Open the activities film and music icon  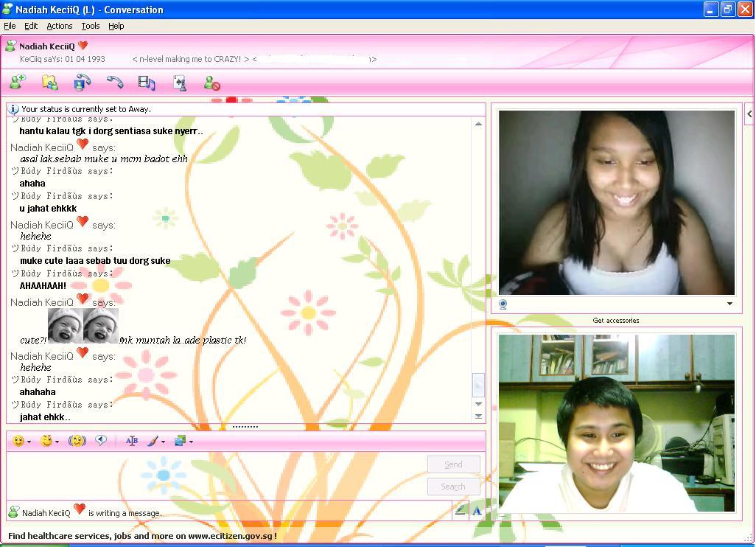pyautogui.click(x=147, y=83)
